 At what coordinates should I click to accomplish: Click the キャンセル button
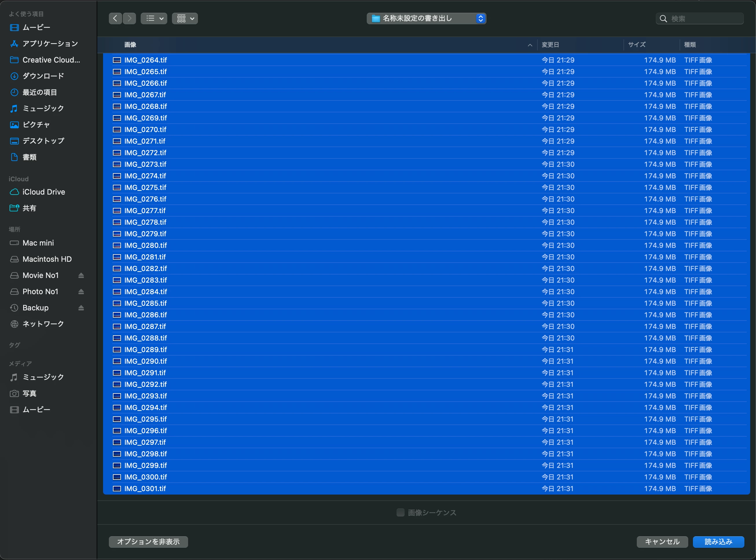coord(662,542)
